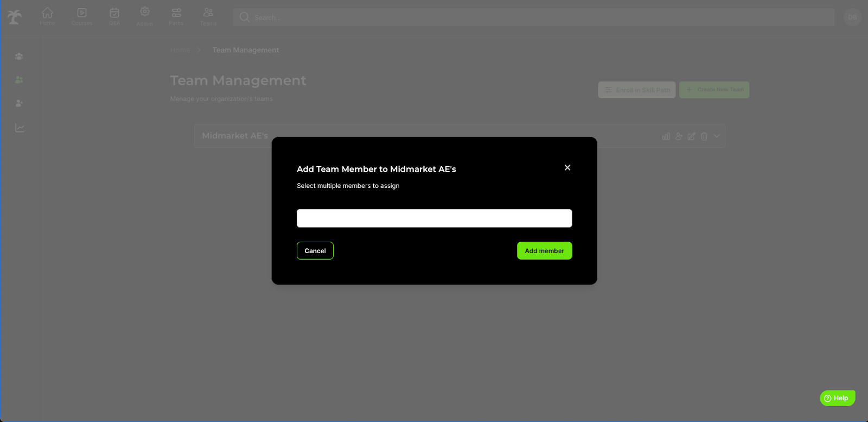Click the Team Management breadcrumb
Screen dimensions: 868x422
[x=246, y=50]
